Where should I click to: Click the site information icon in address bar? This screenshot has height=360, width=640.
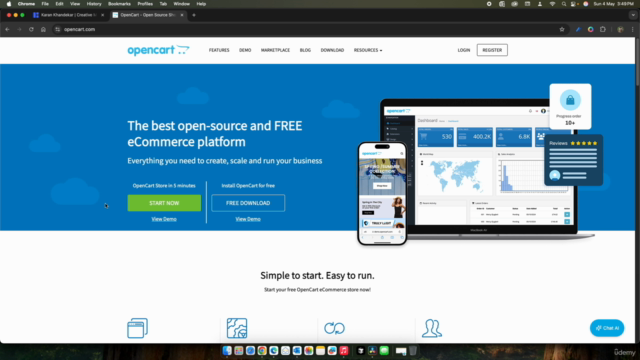[58, 29]
